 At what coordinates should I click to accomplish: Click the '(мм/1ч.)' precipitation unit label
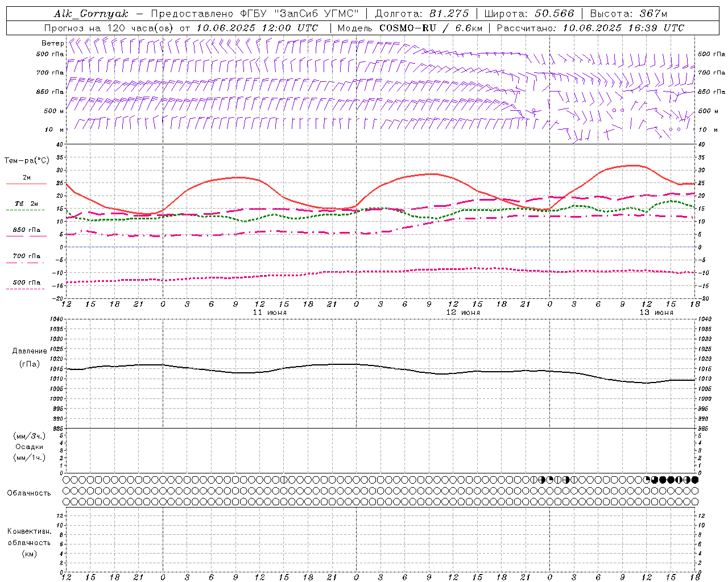pos(30,458)
